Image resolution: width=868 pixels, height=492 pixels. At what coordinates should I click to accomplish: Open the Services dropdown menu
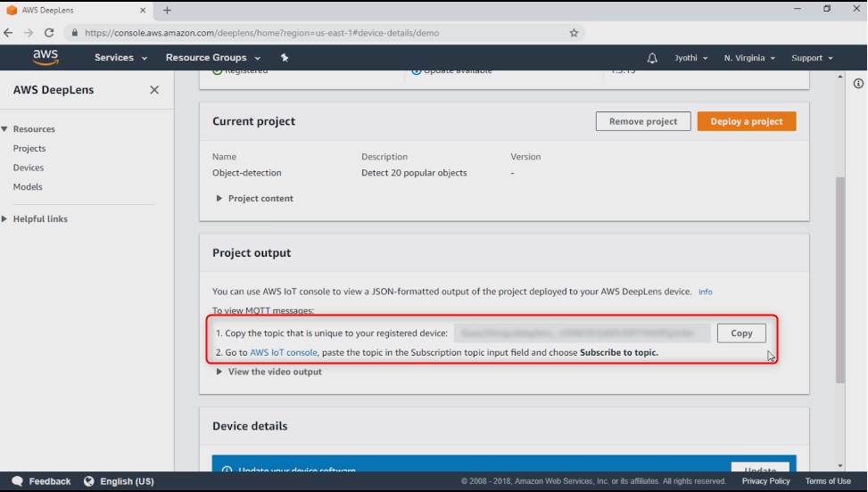[x=120, y=58]
